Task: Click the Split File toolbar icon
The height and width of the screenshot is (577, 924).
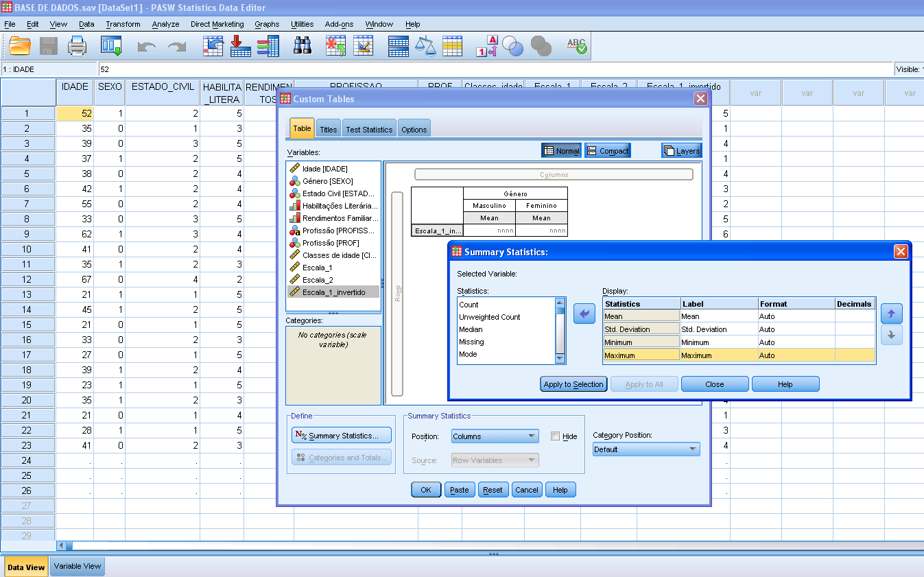Action: tap(398, 45)
